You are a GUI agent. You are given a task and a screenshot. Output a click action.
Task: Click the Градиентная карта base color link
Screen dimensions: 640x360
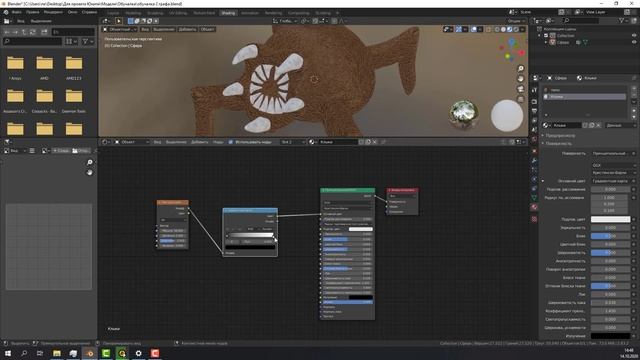(x=611, y=181)
